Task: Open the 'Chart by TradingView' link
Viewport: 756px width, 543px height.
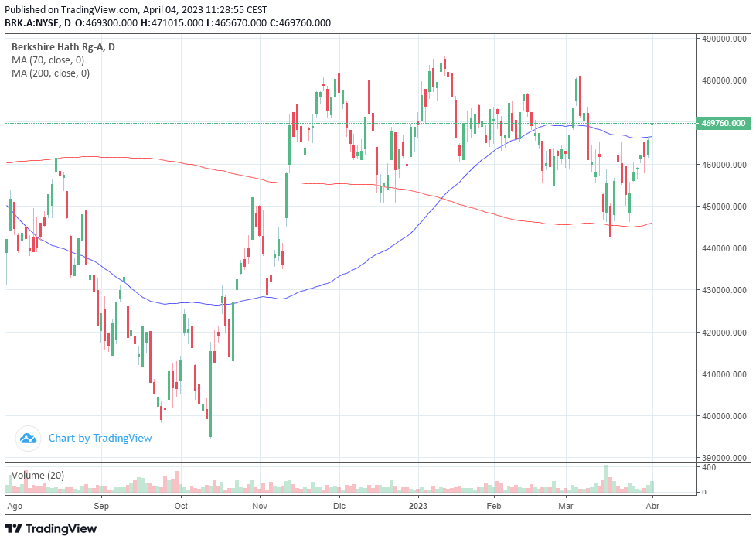Action: click(100, 439)
